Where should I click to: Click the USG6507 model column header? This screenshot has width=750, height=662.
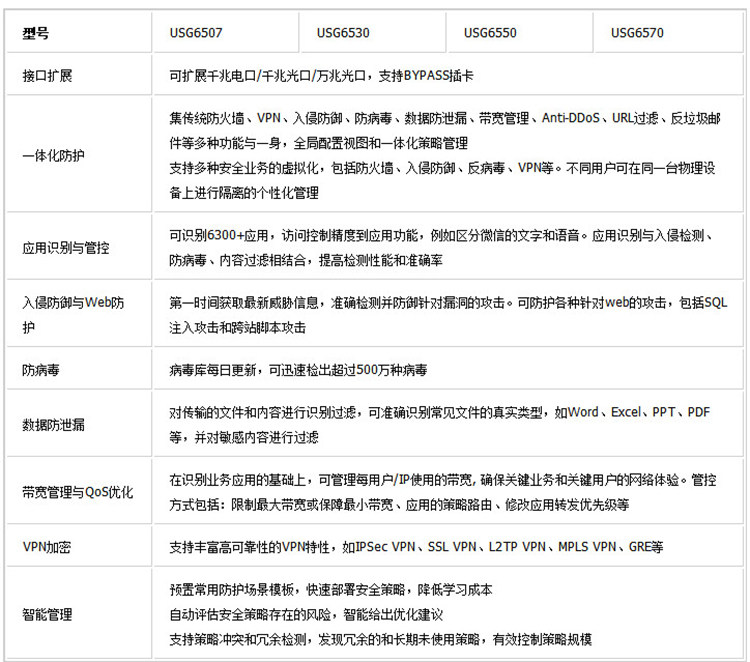[196, 33]
